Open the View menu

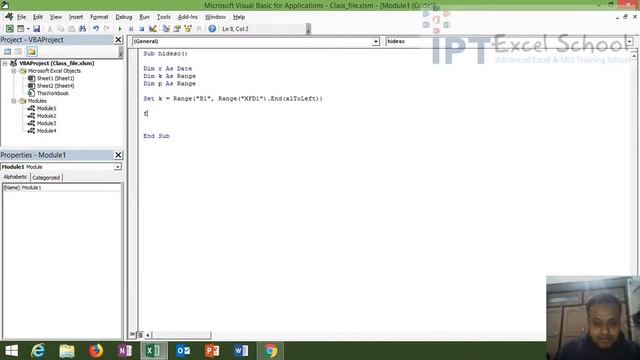56,17
